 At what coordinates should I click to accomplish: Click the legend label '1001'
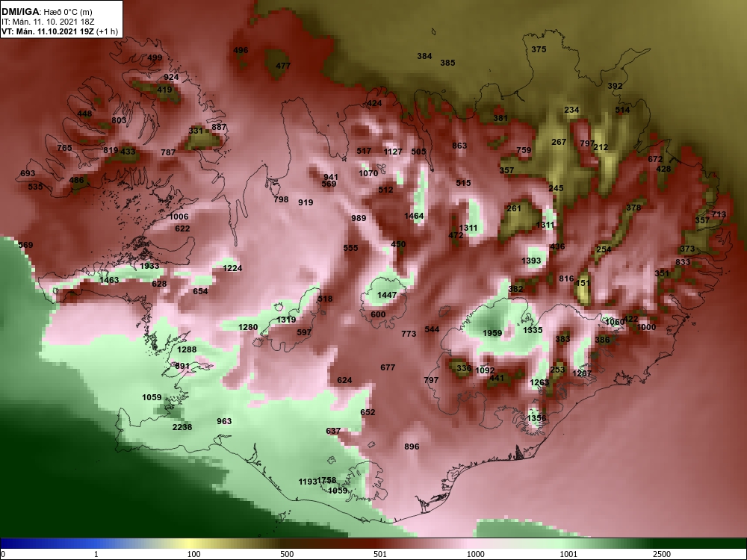pos(568,554)
